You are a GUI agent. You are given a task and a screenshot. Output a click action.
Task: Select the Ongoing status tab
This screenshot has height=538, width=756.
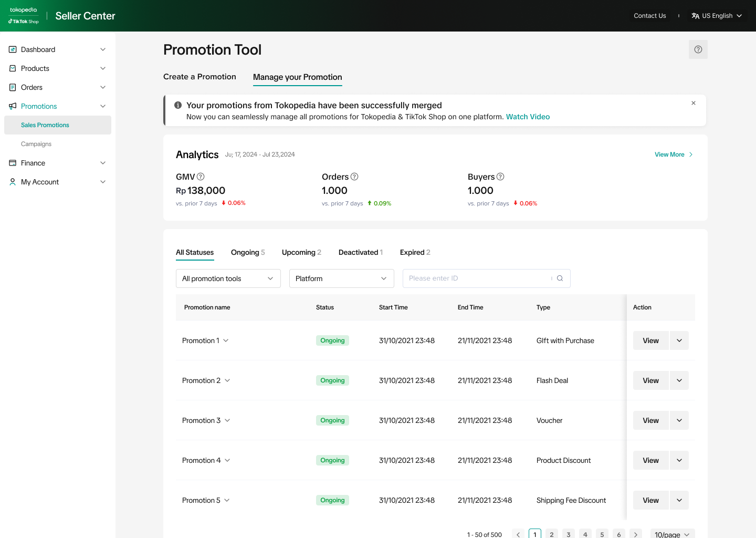tap(247, 252)
